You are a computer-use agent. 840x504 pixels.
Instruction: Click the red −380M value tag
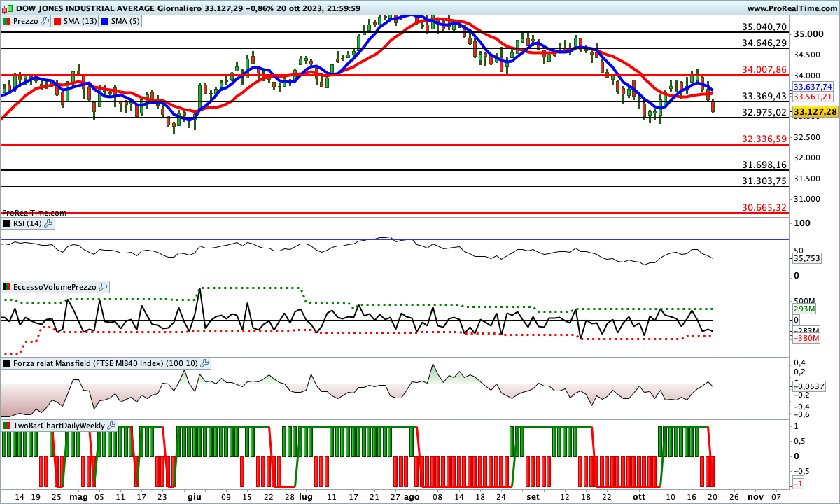(x=805, y=339)
